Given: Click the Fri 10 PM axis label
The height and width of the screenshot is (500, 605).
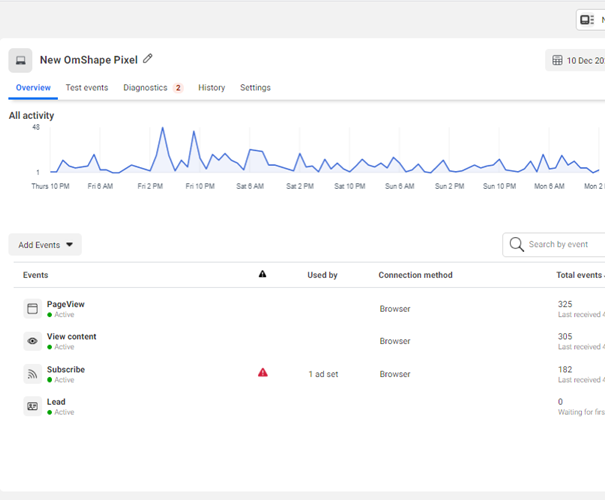Looking at the screenshot, I should (200, 186).
